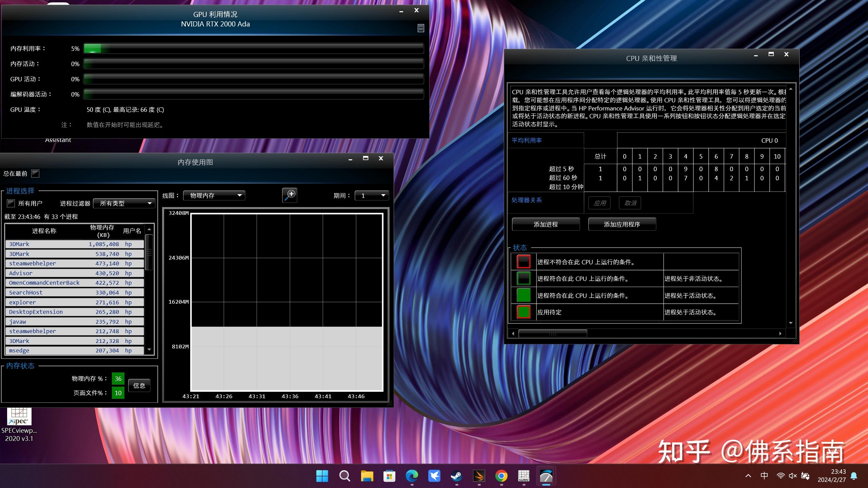Click CPU affinity horizontal scroll right arrow

780,333
